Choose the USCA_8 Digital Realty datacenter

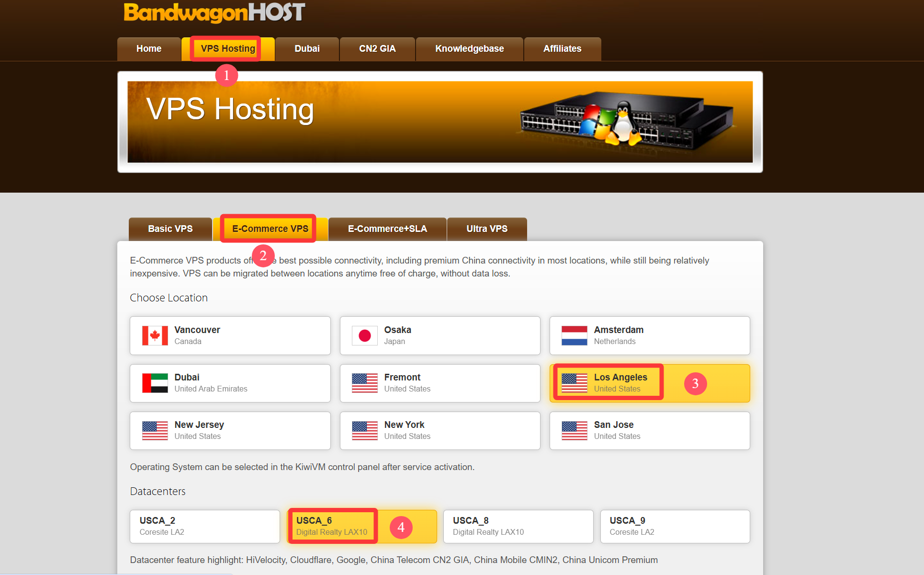518,526
